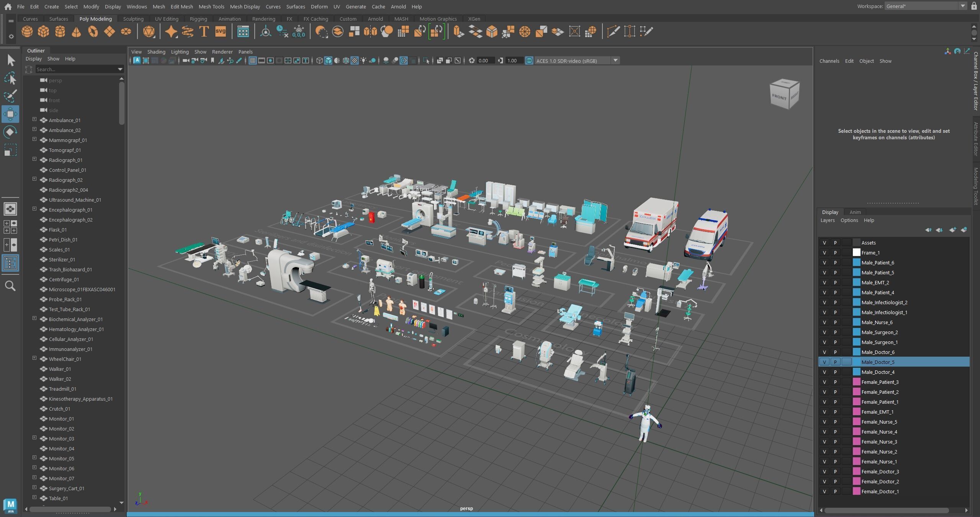Image resolution: width=980 pixels, height=517 pixels.
Task: Click the polygon Type tool icon
Action: pos(204,31)
